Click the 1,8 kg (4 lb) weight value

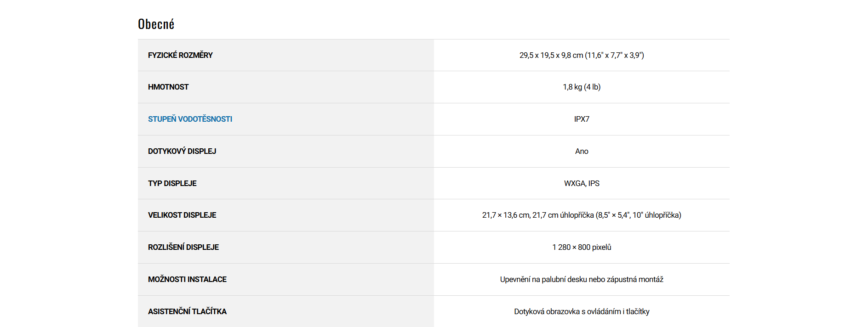[582, 87]
